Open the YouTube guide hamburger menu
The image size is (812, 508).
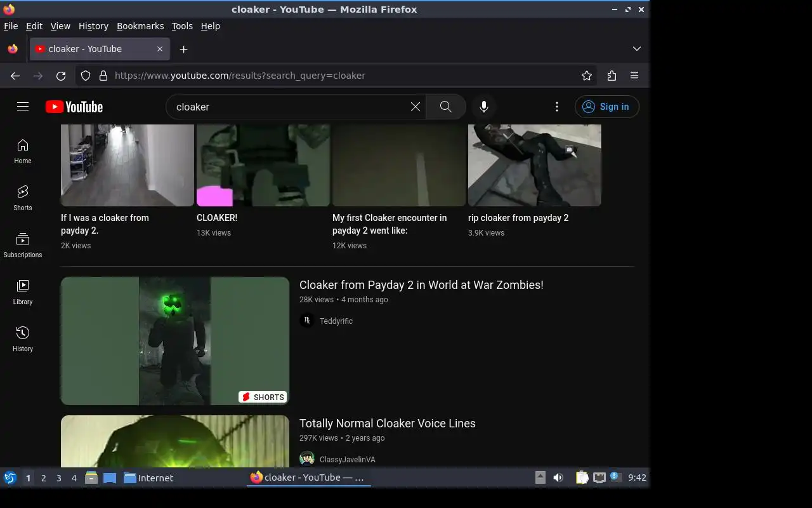point(23,107)
